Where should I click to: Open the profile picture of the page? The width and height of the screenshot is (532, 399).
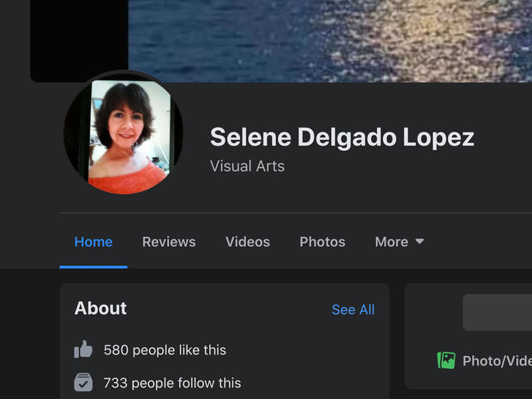tap(123, 136)
